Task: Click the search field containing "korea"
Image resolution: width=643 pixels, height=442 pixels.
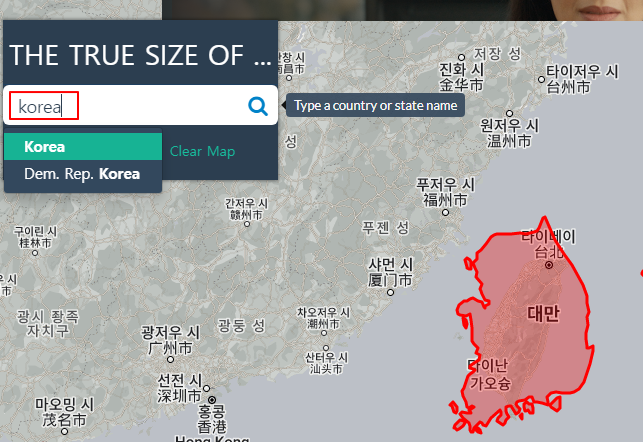Action: click(x=140, y=105)
